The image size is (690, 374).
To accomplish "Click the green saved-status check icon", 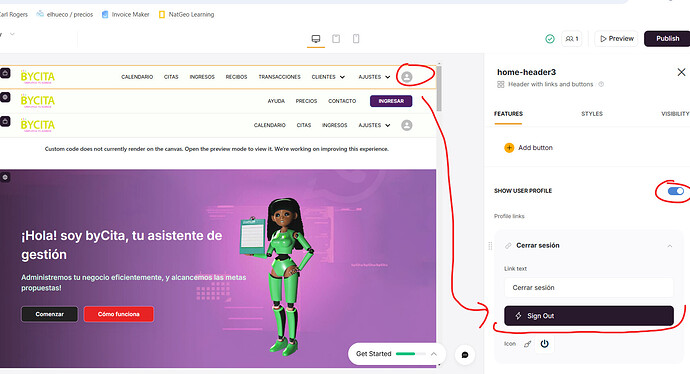I will point(550,39).
